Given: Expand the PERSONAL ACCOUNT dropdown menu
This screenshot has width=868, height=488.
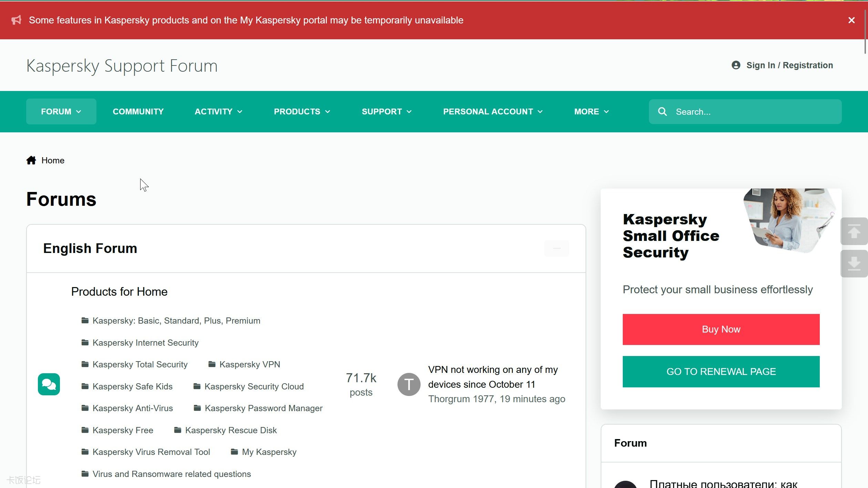Looking at the screenshot, I should (x=493, y=111).
